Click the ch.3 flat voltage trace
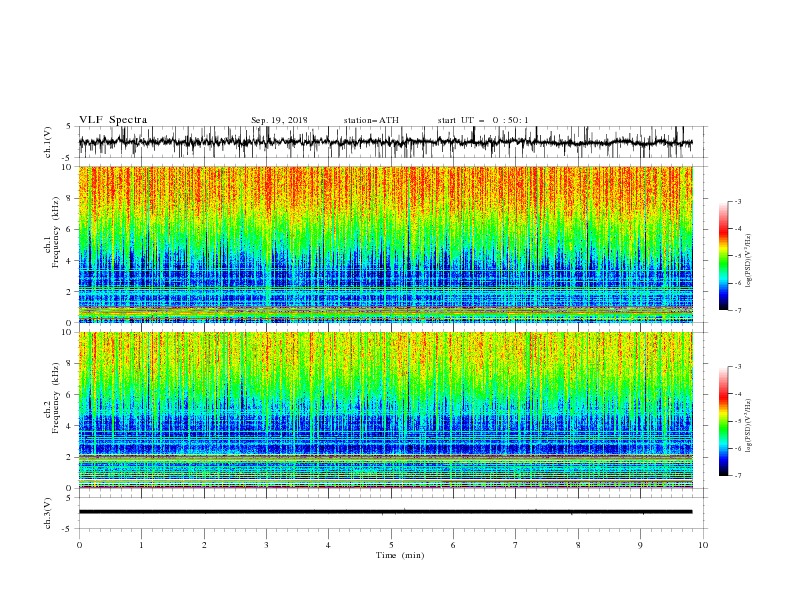Viewport: 792px width, 612px height. tap(385, 512)
